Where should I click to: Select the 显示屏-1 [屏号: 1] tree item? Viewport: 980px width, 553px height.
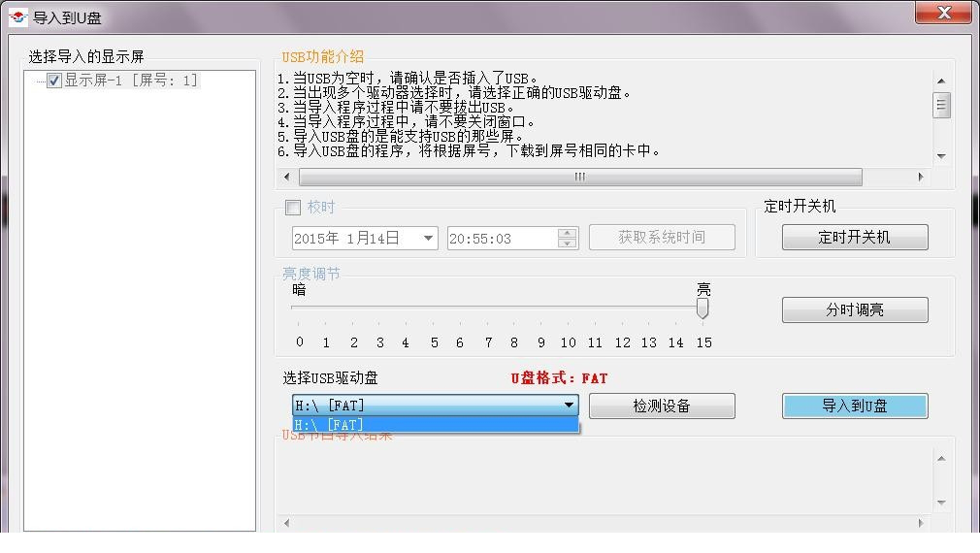click(x=131, y=81)
